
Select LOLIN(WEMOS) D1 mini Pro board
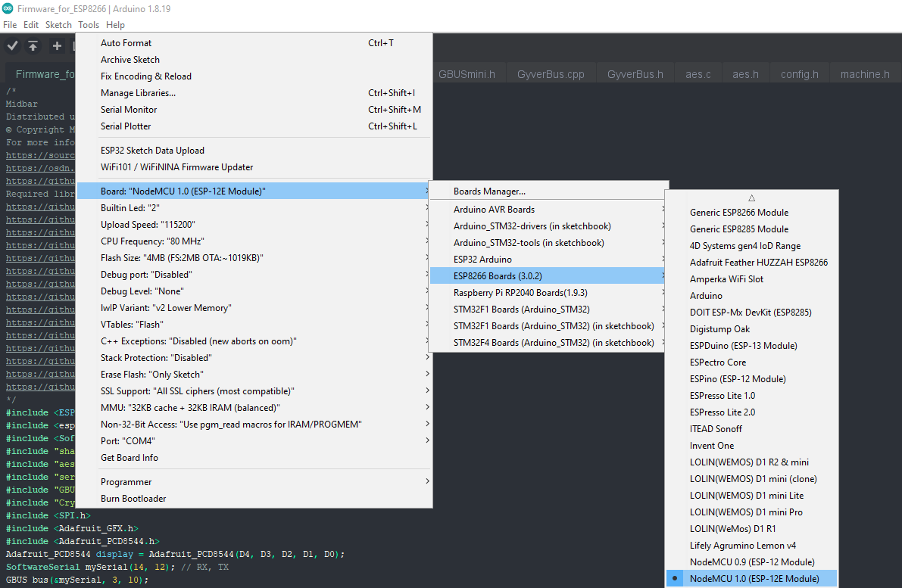click(x=751, y=512)
